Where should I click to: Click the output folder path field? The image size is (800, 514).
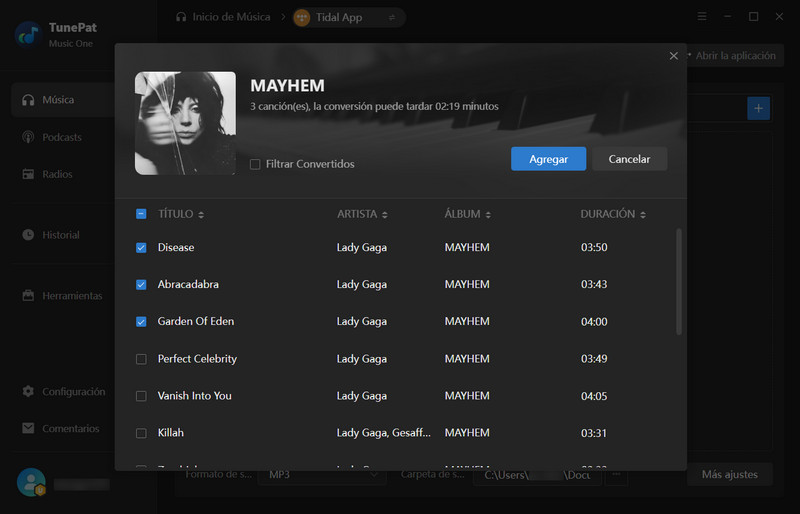[537, 475]
